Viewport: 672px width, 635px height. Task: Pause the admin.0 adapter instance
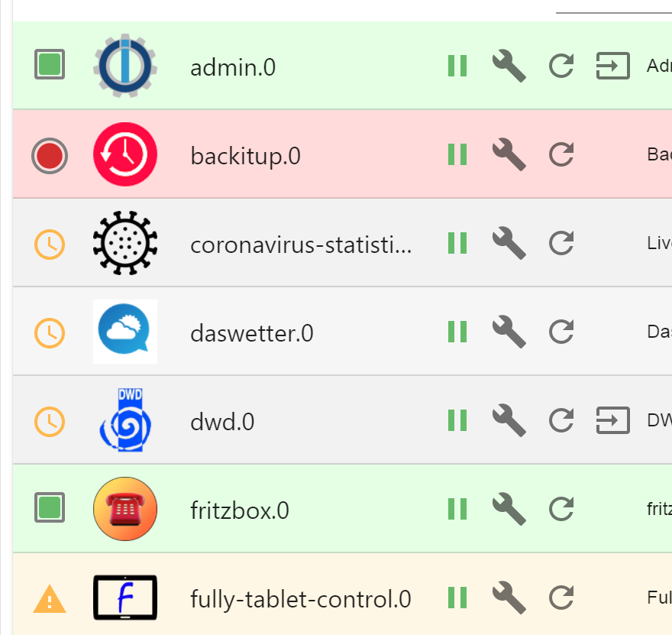(457, 66)
